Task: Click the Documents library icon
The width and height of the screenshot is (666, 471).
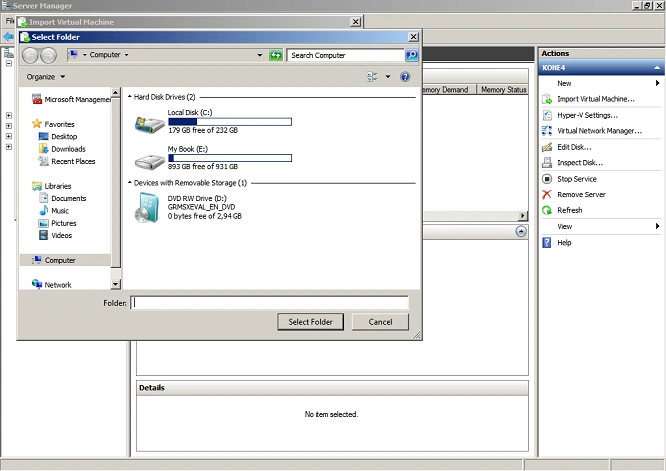Action: pos(43,198)
